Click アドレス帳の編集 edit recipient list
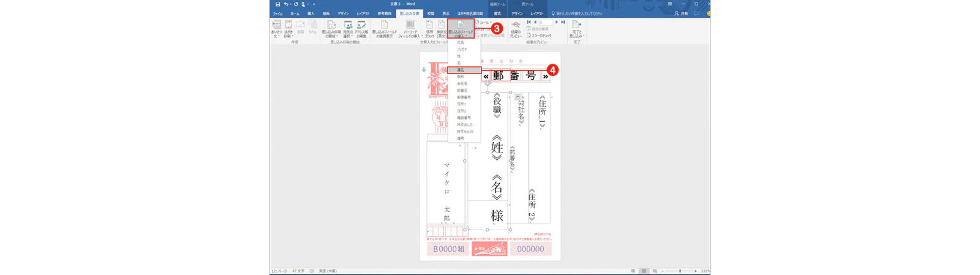 tap(361, 29)
